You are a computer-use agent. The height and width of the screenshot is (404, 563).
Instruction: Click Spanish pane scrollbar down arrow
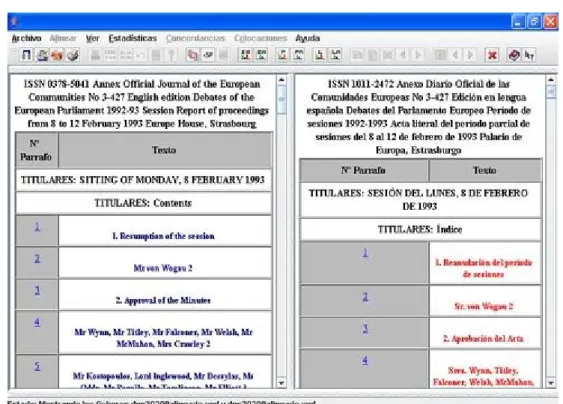[551, 383]
